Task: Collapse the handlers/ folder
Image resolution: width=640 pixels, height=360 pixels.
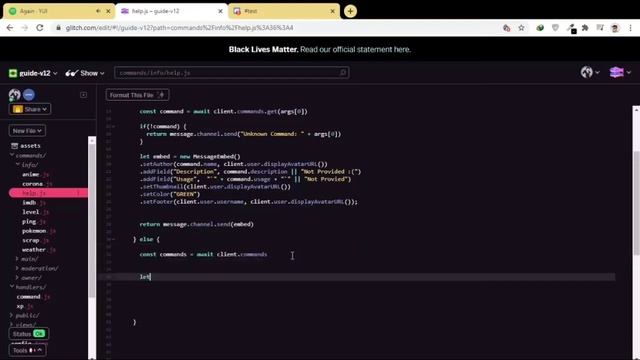Action: pos(28,287)
